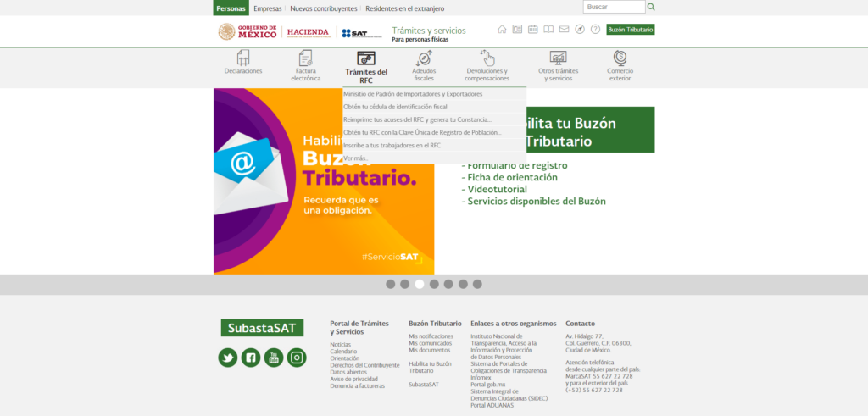Go to the sixth carousel slide dot
The width and height of the screenshot is (868, 416).
coord(463,284)
